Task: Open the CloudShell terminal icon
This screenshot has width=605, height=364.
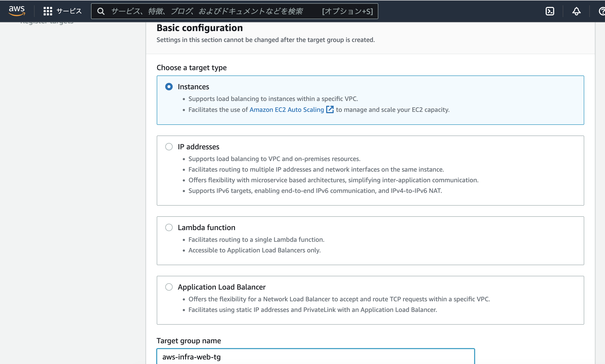Action: 550,11
